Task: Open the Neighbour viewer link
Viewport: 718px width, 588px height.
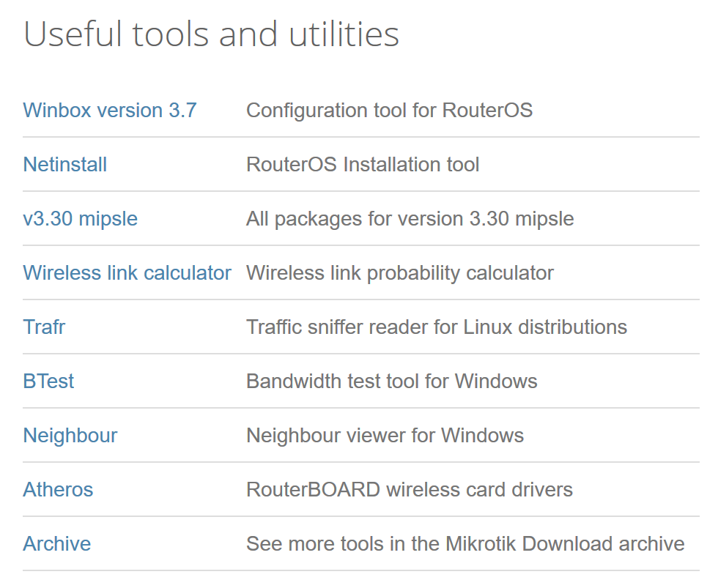Action: (70, 435)
